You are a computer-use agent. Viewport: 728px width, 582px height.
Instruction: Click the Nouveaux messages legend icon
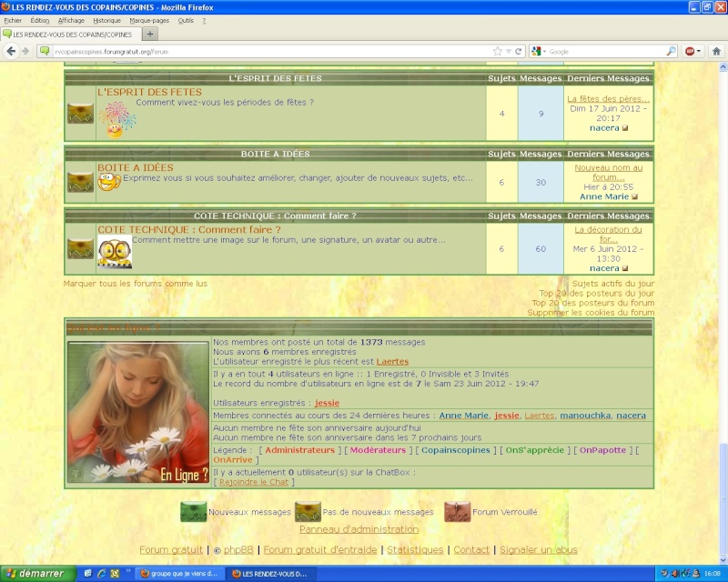click(x=194, y=512)
